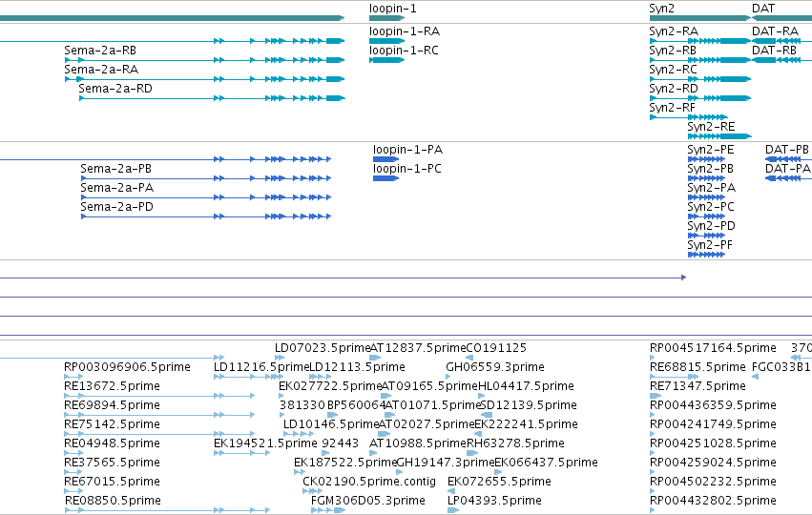
Task: Select the HL04417.5prime EST label
Action: click(x=526, y=386)
